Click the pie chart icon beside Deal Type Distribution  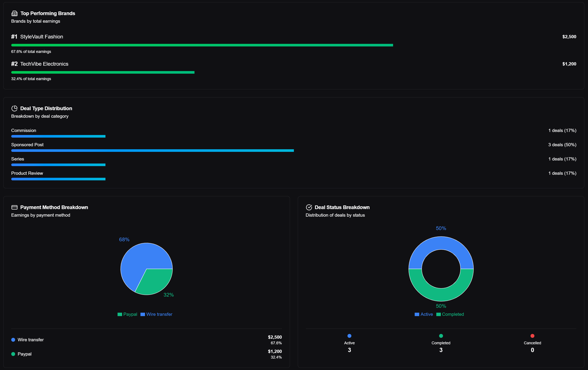point(14,108)
